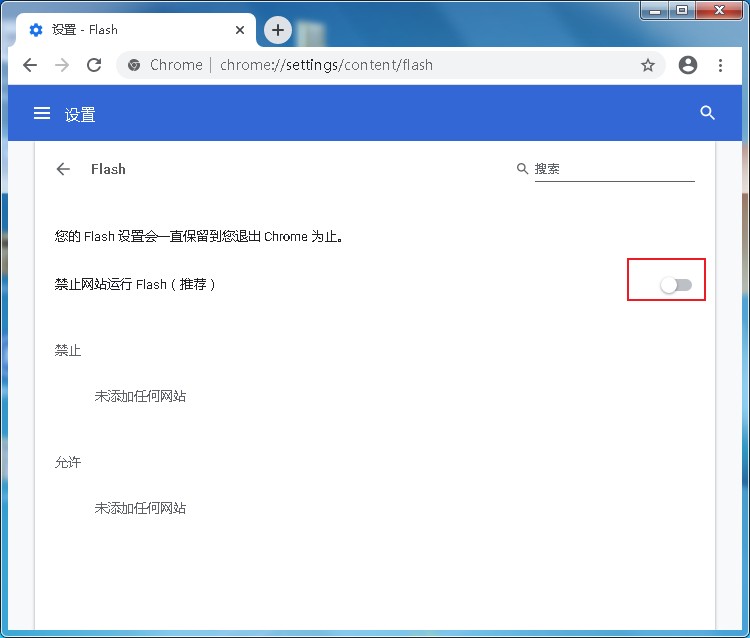Click 未添加任何网站 under 允许
Screen dimensions: 750x638
[140, 508]
